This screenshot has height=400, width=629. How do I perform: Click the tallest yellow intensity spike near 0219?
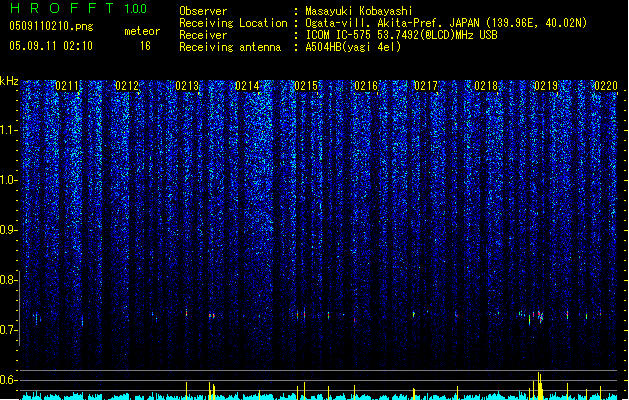pyautogui.click(x=539, y=386)
